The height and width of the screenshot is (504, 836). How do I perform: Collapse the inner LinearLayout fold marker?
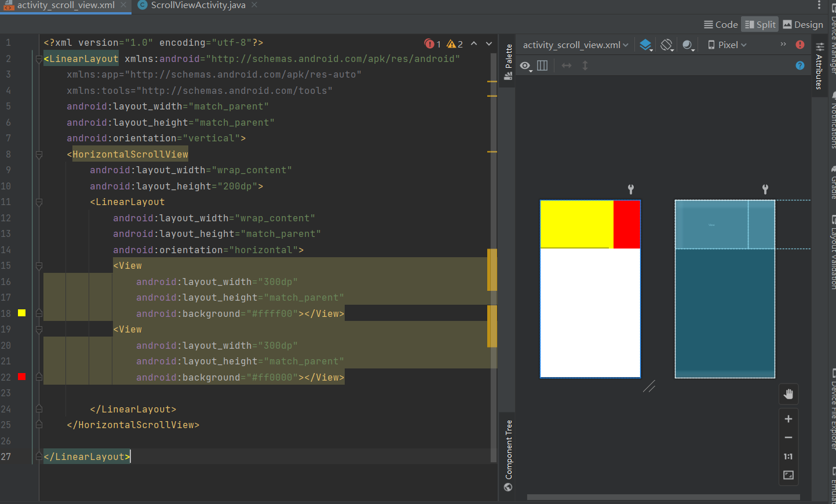coord(39,202)
